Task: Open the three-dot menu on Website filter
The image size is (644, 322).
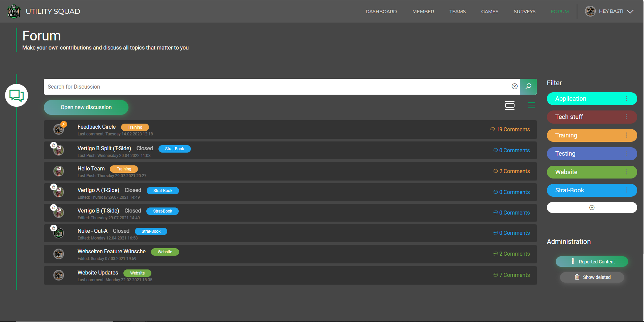Action: [x=626, y=172]
